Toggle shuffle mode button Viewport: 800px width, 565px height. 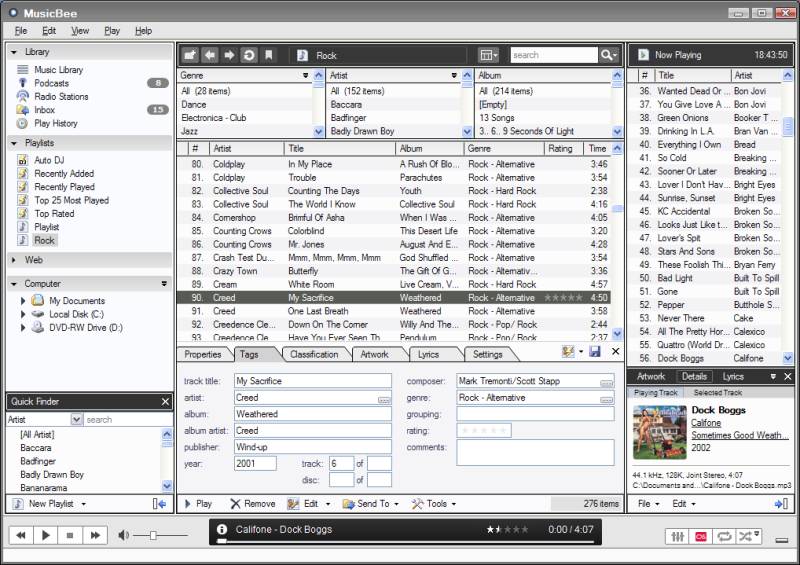click(748, 536)
